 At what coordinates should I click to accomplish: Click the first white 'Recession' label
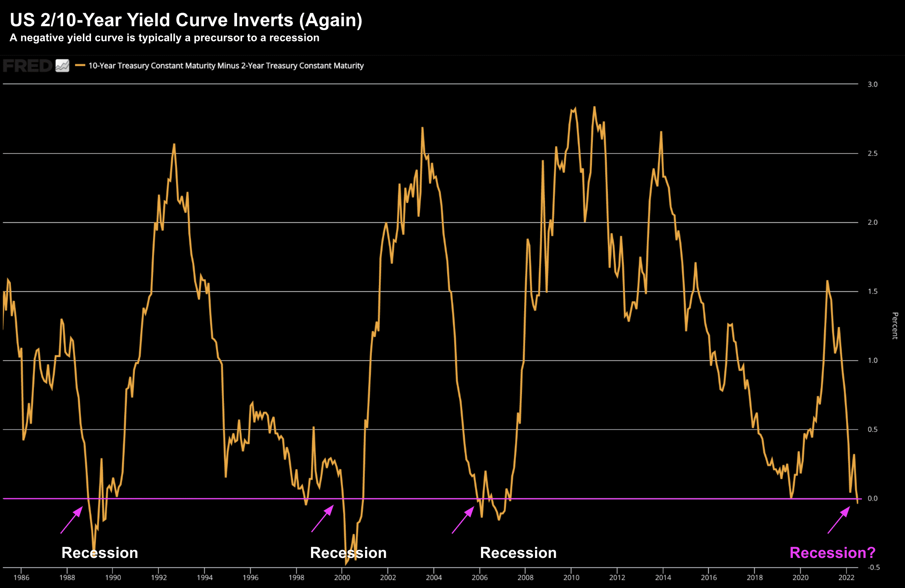[100, 553]
